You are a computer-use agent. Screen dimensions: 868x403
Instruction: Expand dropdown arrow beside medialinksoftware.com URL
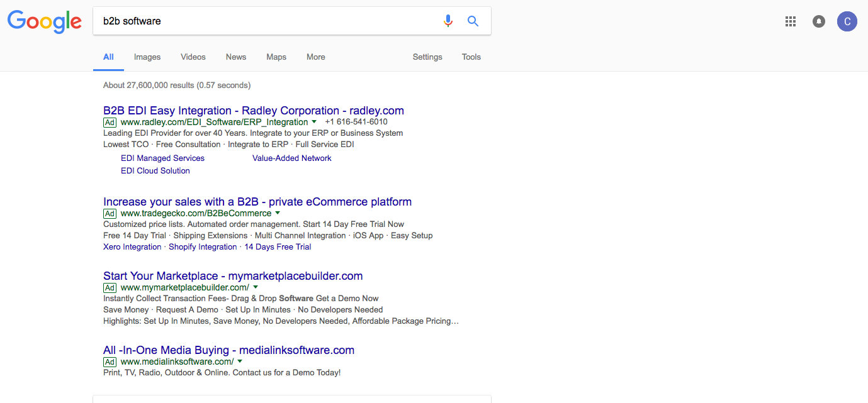pos(240,362)
